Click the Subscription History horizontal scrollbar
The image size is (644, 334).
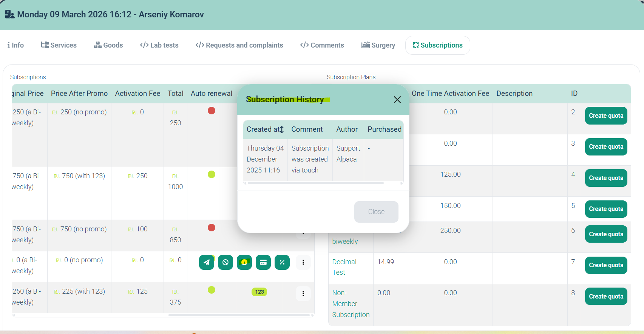tap(315, 183)
